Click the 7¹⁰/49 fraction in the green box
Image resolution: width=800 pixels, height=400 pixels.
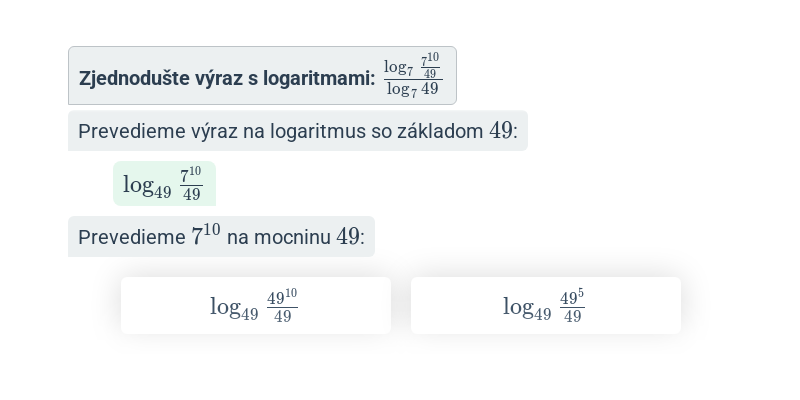[x=191, y=184]
